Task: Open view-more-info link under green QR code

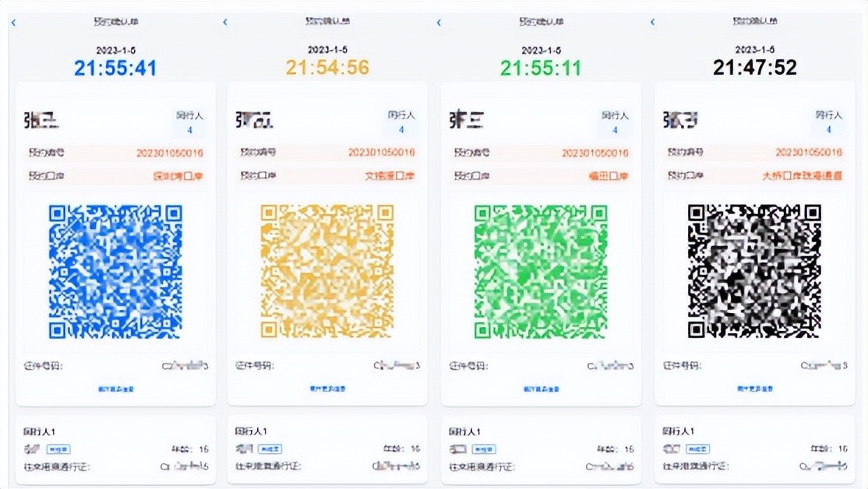Action: (x=541, y=389)
